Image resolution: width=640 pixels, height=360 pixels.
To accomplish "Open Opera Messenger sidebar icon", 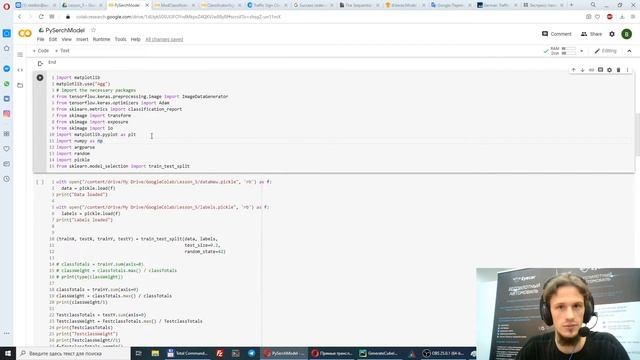I will click(x=7, y=69).
